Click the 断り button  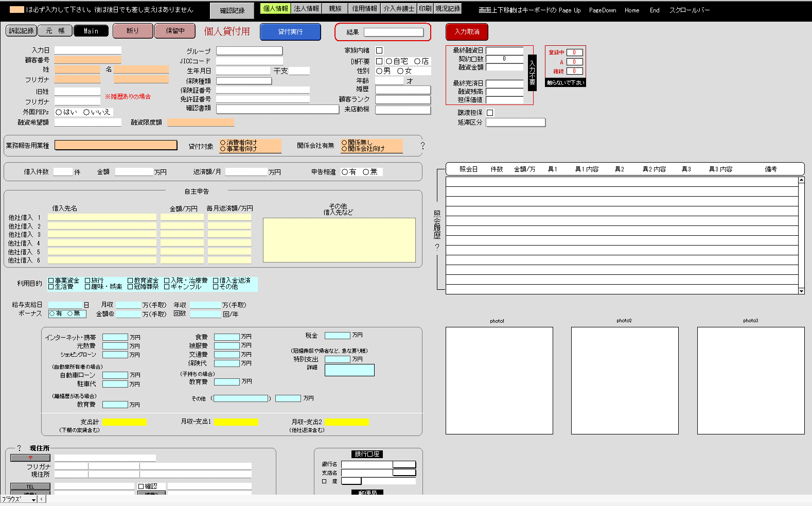tap(133, 31)
